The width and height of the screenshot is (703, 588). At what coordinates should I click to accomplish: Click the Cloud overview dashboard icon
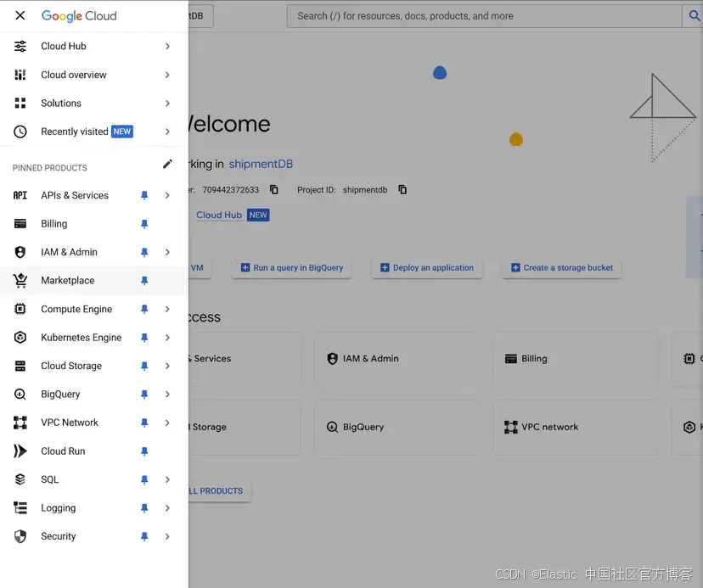20,75
